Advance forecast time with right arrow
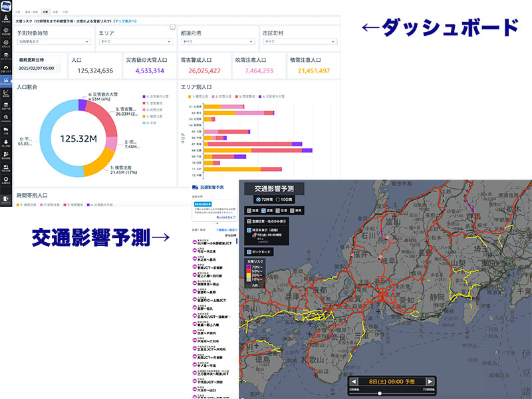Viewport: 532px width, 399px height. 430,381
